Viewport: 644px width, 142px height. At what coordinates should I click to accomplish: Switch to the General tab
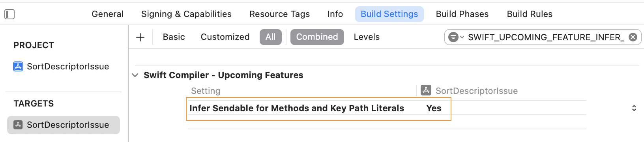107,14
